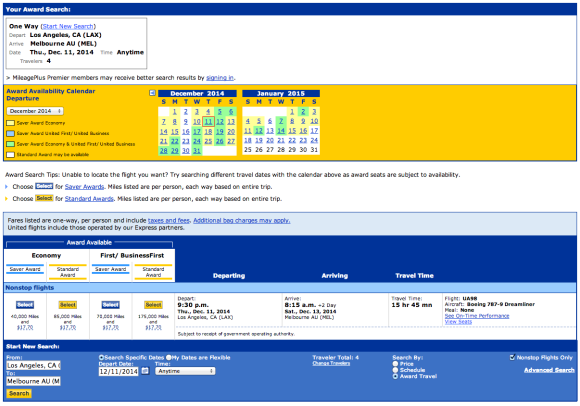
Task: Click the First/BusinessFirst Saver Award header
Action: (111, 269)
